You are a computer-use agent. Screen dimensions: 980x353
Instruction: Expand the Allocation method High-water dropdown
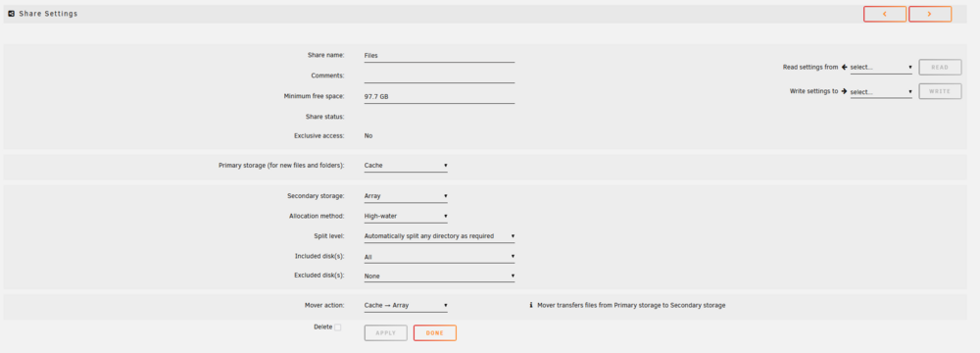click(x=406, y=217)
